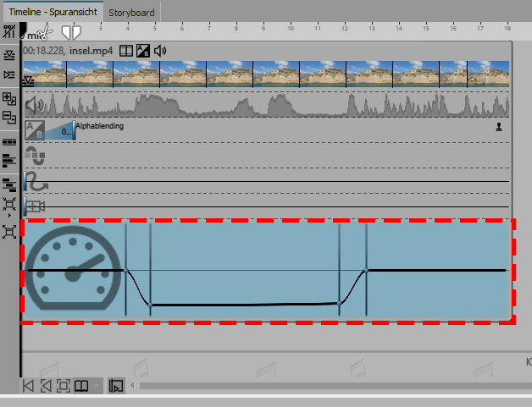Click the pin icon at Alphablending track end
Image resolution: width=532 pixels, height=407 pixels.
[499, 127]
